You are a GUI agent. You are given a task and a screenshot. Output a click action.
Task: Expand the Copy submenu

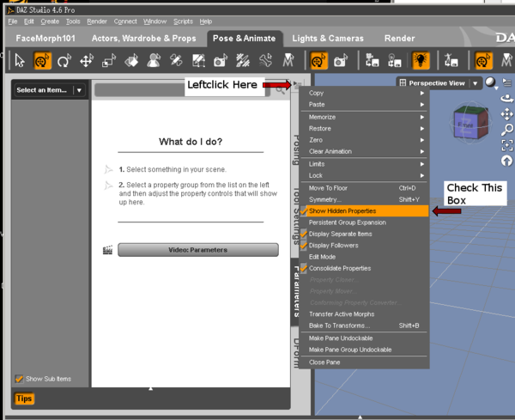364,93
